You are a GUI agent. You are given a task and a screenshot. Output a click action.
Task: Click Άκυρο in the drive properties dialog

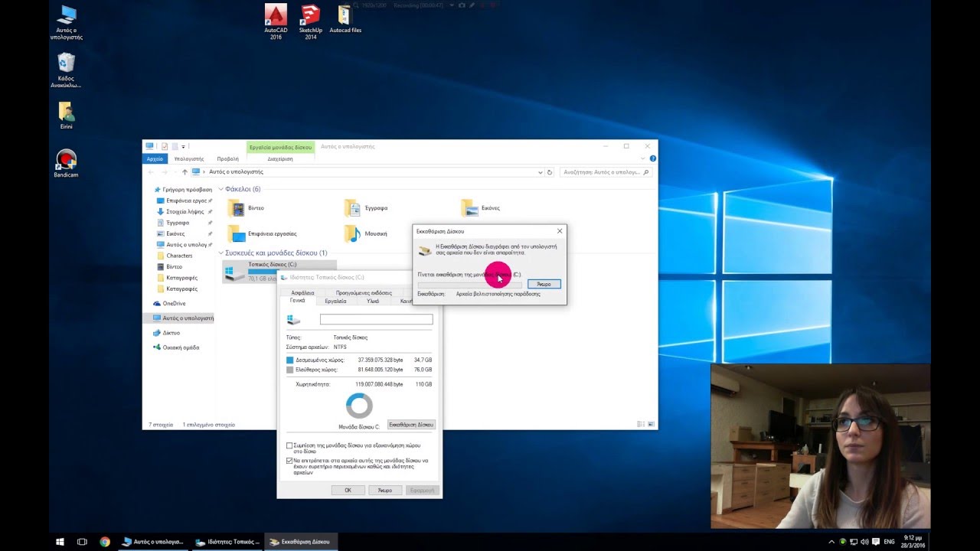pyautogui.click(x=385, y=490)
